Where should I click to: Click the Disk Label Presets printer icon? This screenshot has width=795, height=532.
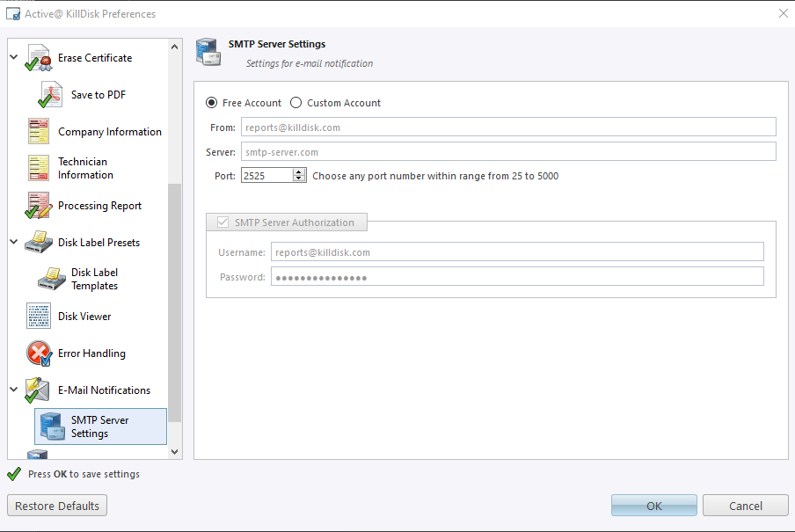pos(37,242)
